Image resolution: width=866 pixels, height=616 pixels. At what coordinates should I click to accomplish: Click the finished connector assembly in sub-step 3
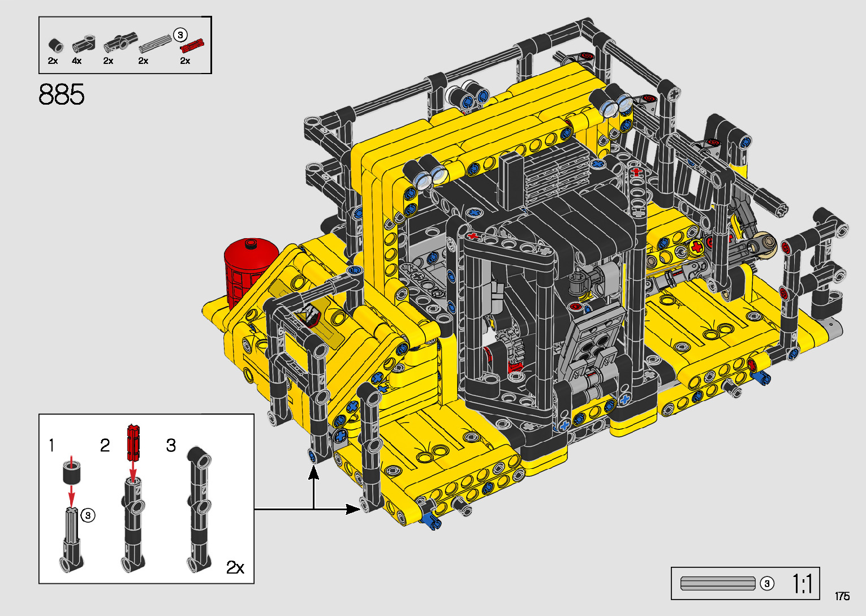coord(199,509)
